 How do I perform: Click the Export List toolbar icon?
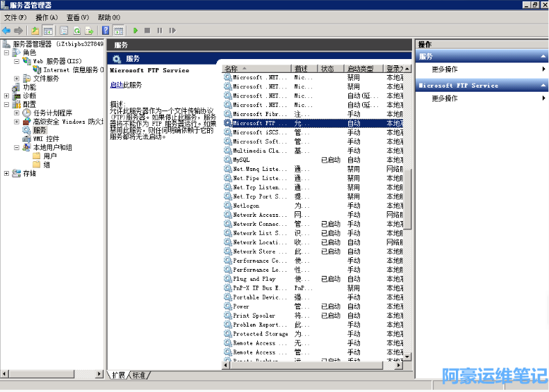click(x=88, y=31)
